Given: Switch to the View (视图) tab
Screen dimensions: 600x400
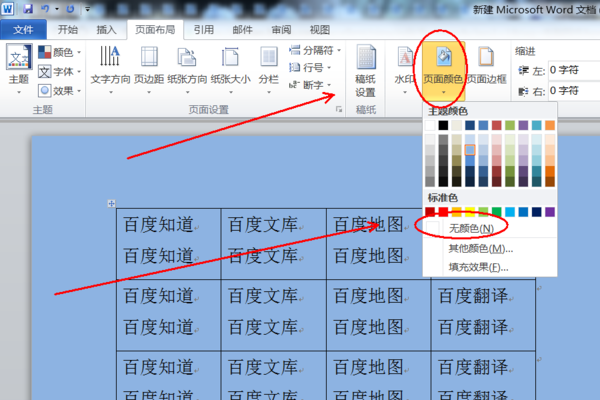Looking at the screenshot, I should click(320, 29).
